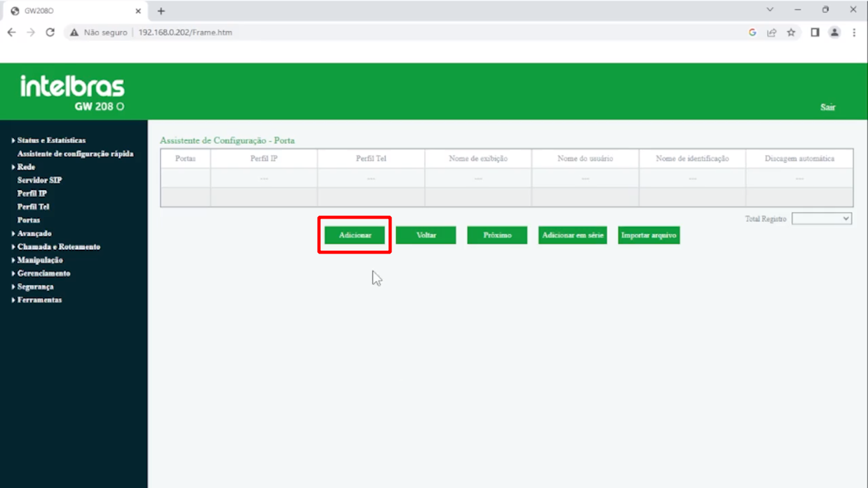Click the address bar URL
The width and height of the screenshot is (868, 488).
pyautogui.click(x=185, y=32)
